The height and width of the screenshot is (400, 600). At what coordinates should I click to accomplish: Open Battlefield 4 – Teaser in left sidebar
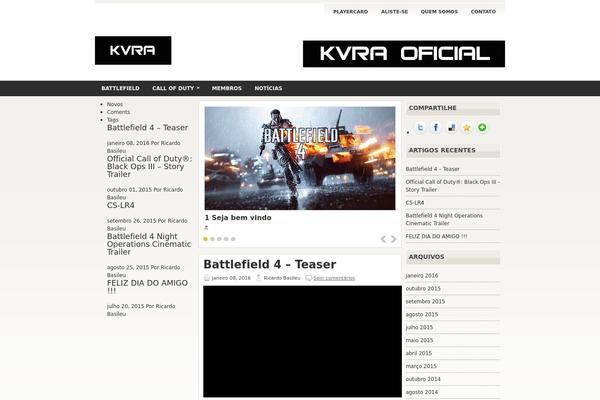click(147, 127)
